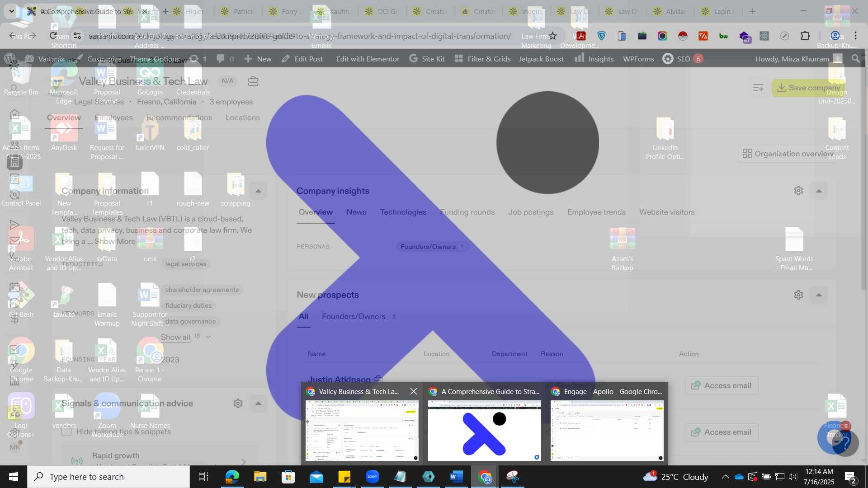Close the Valley Business window preview
This screenshot has width=868, height=488.
414,391
